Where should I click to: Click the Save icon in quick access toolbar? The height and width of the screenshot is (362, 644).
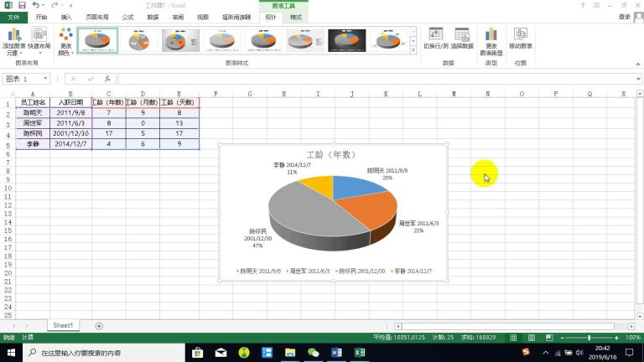pyautogui.click(x=22, y=5)
